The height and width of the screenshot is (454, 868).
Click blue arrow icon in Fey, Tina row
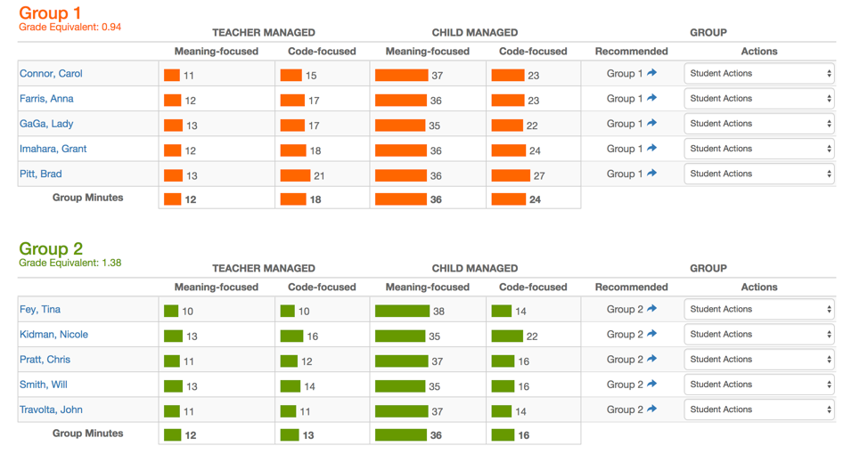pos(652,309)
